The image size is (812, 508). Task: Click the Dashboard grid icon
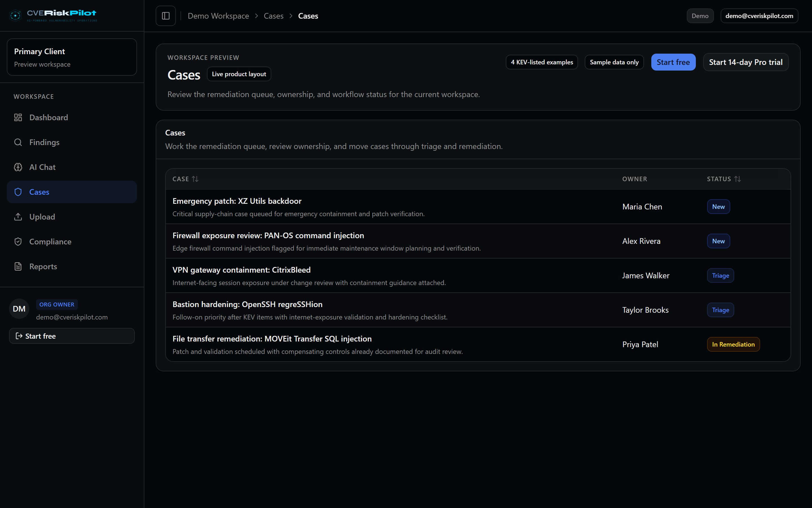click(x=18, y=117)
